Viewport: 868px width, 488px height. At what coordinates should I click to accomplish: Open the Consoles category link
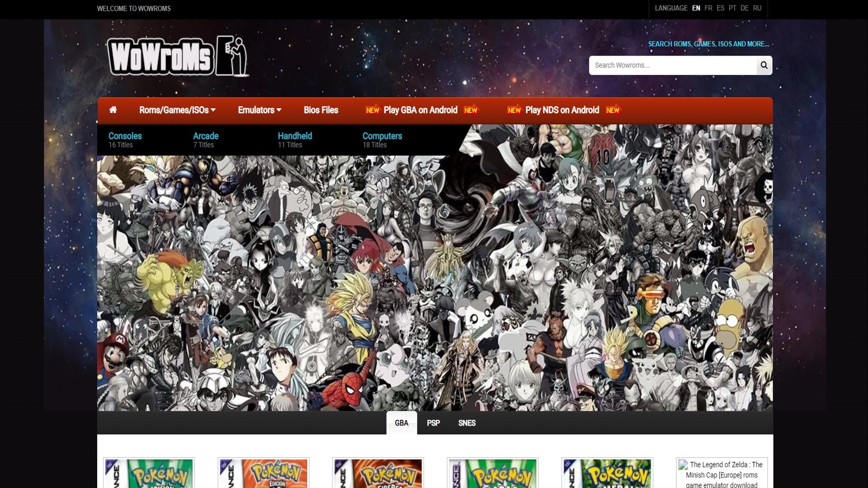(125, 136)
